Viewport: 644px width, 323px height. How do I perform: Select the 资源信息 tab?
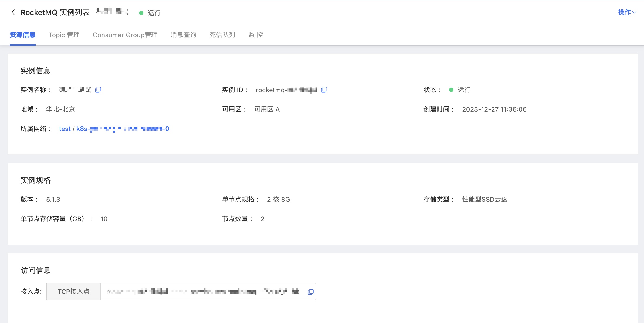coord(23,35)
